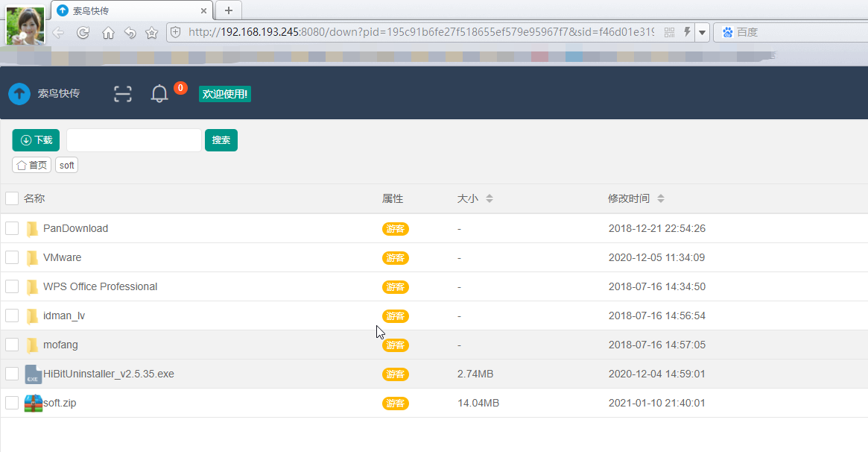Focus the file search input field
Image resolution: width=868 pixels, height=452 pixels.
134,140
